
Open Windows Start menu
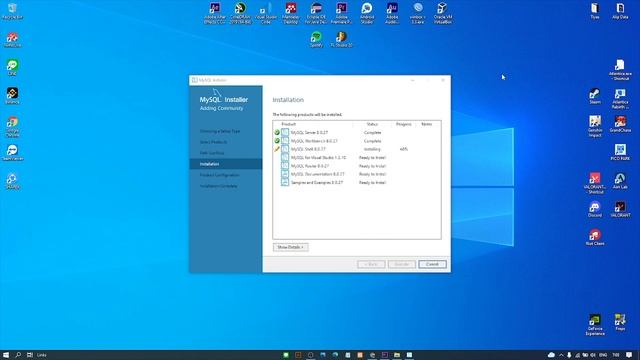6,355
